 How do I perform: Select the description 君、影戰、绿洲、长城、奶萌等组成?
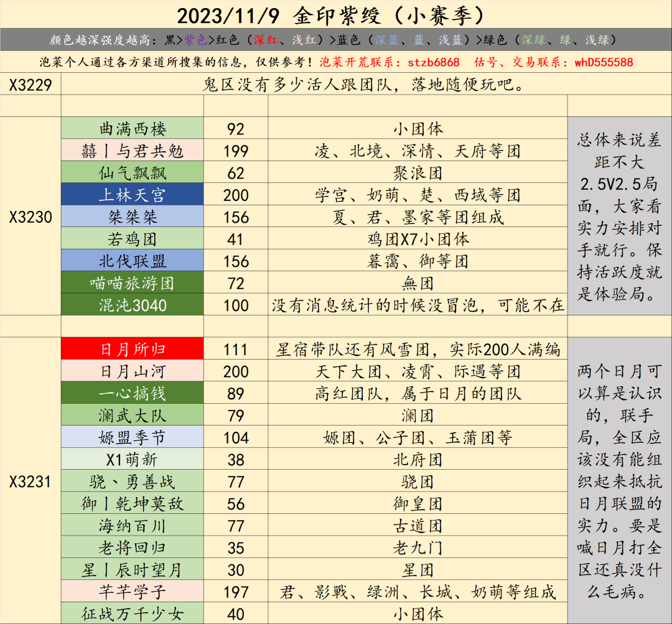point(418,592)
